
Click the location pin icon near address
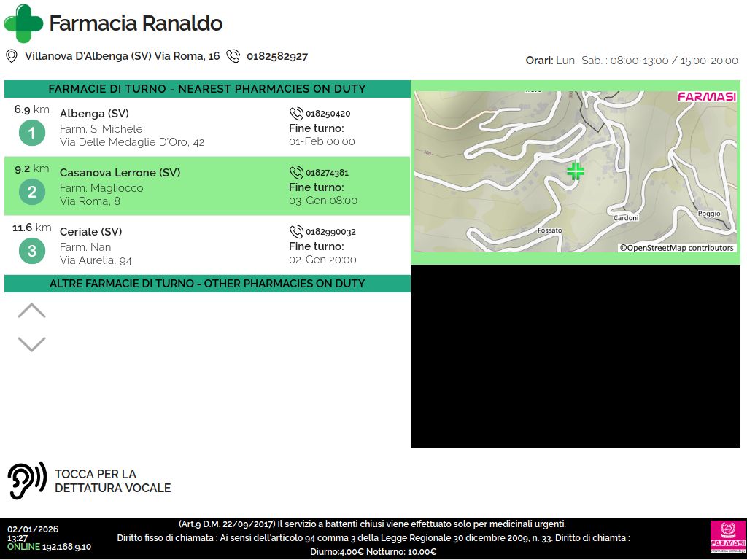12,56
